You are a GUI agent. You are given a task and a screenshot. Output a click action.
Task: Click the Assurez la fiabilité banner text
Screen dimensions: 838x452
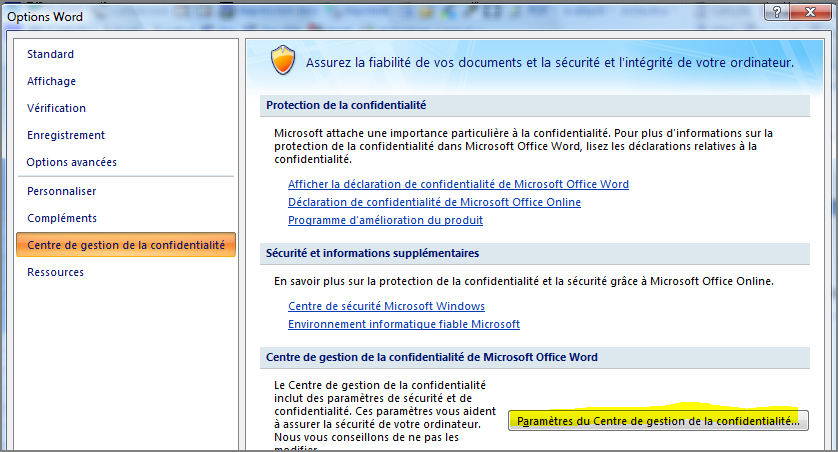[550, 63]
